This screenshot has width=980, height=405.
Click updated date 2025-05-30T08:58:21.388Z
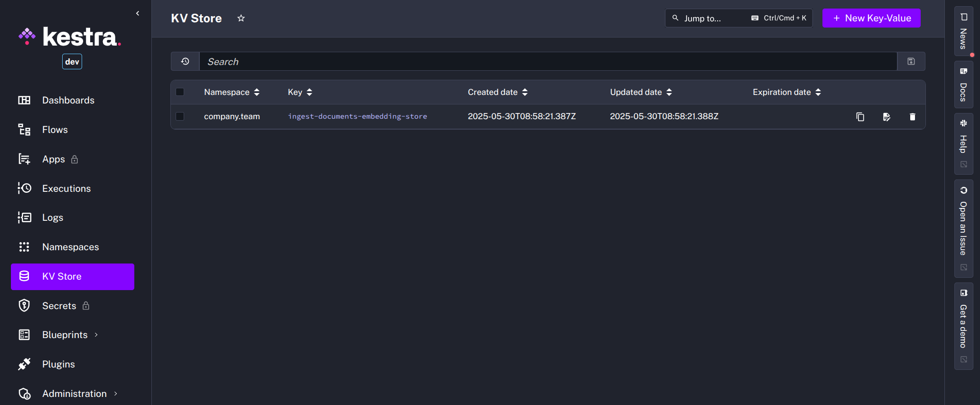pyautogui.click(x=664, y=116)
